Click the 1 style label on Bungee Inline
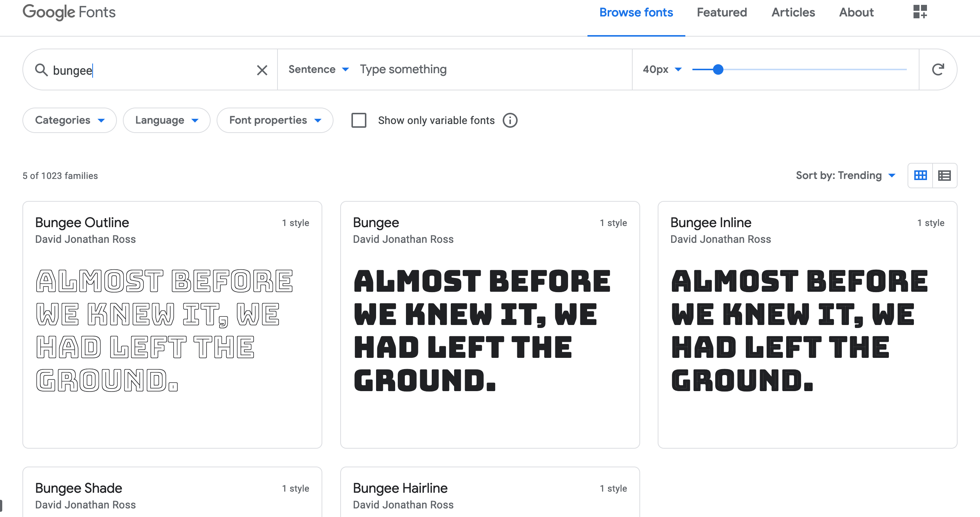Image resolution: width=980 pixels, height=517 pixels. (x=931, y=223)
